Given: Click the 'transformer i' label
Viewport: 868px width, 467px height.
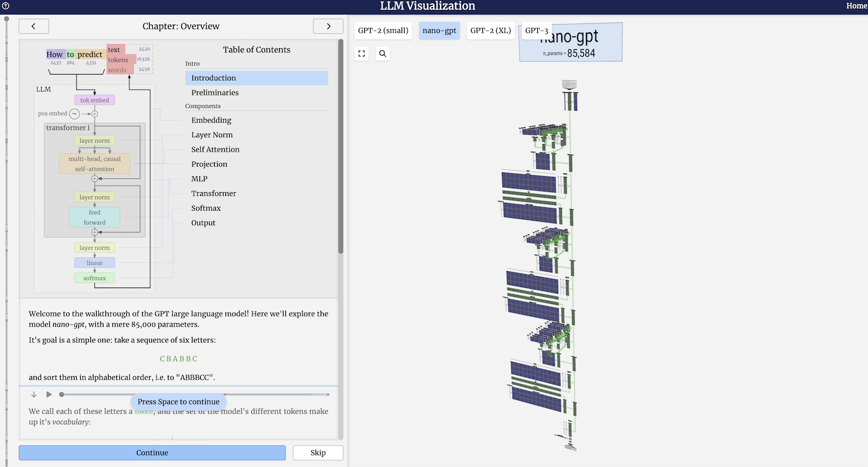Looking at the screenshot, I should pos(68,128).
